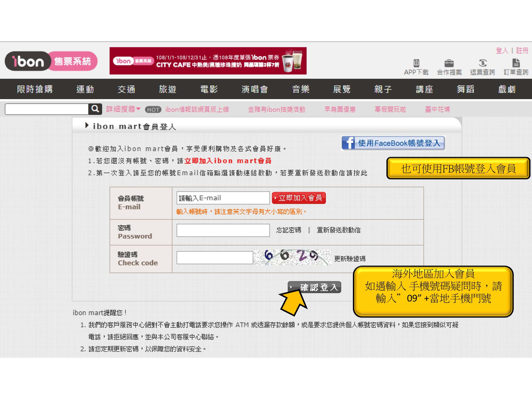The height and width of the screenshot is (399, 532).
Task: Open the 講座 category
Action: pos(425,89)
